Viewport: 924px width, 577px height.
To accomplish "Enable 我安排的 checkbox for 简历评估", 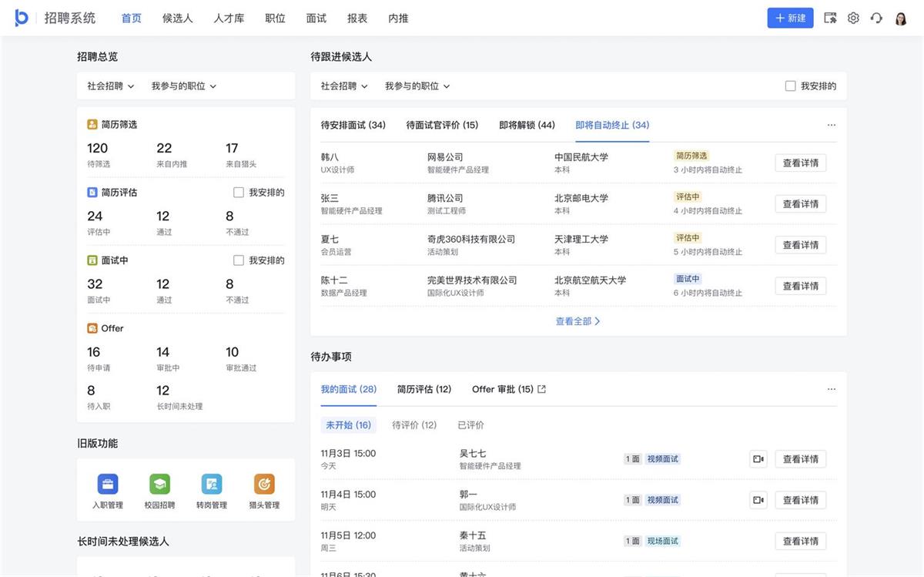I will (239, 193).
